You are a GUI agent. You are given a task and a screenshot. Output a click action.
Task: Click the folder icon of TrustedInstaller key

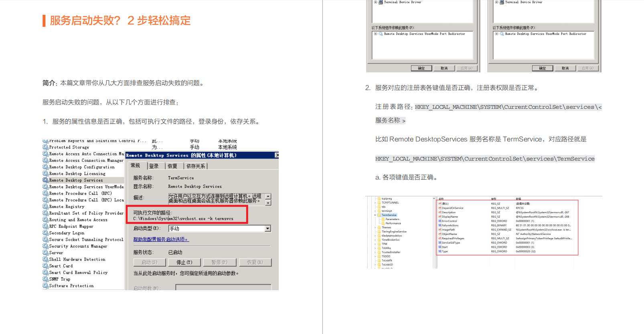(x=379, y=252)
